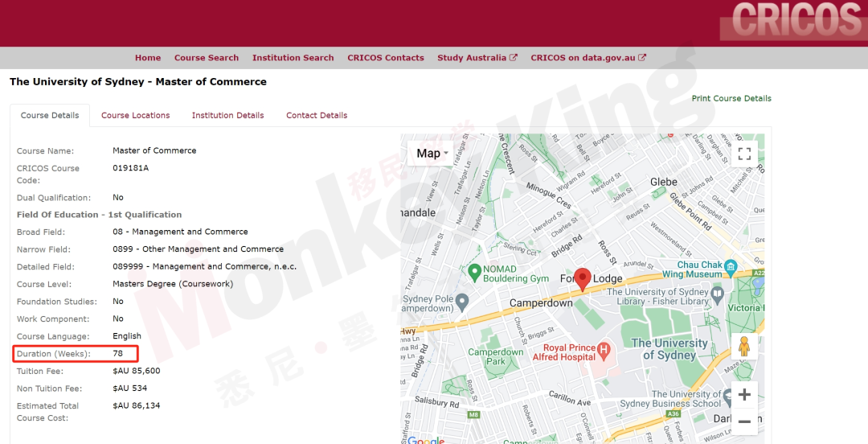Image resolution: width=868 pixels, height=444 pixels.
Task: Switch to the Course Locations tab
Action: (136, 115)
